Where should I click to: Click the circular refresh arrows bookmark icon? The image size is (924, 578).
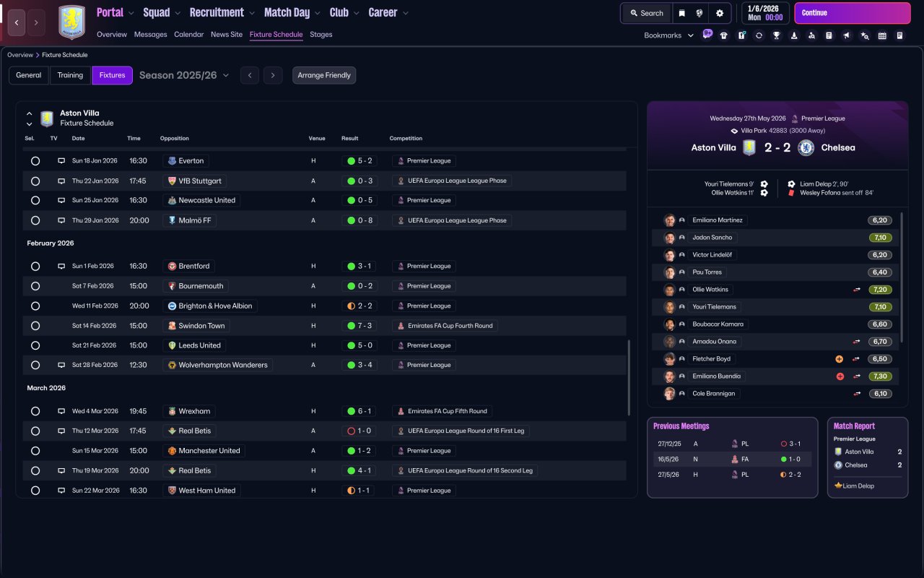coord(759,35)
